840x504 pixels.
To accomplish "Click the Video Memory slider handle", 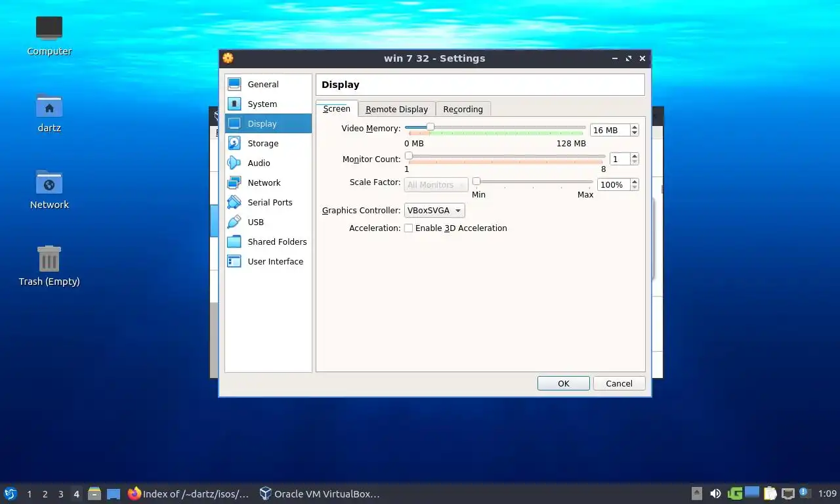I will (x=430, y=127).
